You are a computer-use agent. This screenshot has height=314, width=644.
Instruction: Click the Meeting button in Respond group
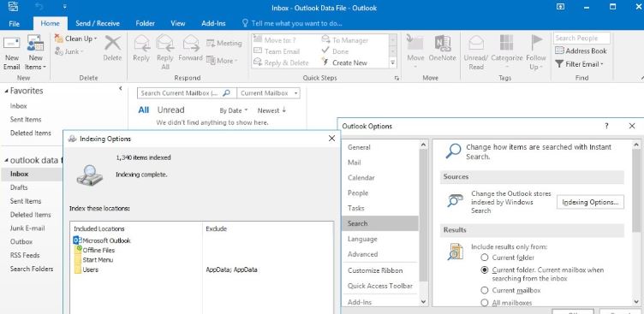click(224, 43)
